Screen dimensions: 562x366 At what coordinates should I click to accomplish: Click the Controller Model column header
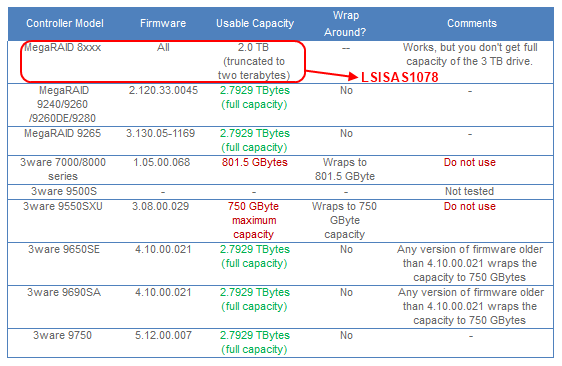coord(65,24)
